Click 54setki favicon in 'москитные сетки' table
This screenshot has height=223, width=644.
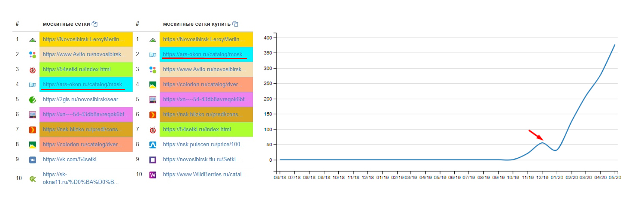(33, 70)
